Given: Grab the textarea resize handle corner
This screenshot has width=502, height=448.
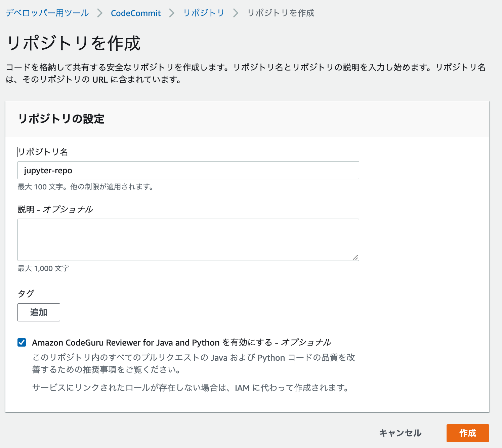Looking at the screenshot, I should (x=355, y=257).
